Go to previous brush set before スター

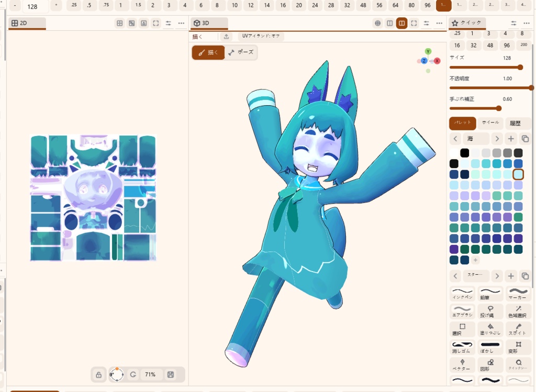pos(455,276)
